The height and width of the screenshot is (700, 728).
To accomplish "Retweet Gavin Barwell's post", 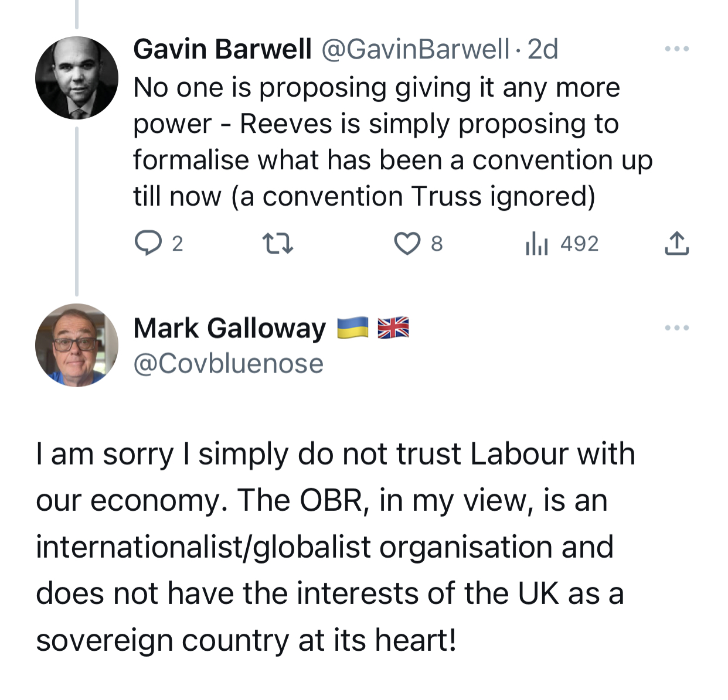I will coord(277,244).
